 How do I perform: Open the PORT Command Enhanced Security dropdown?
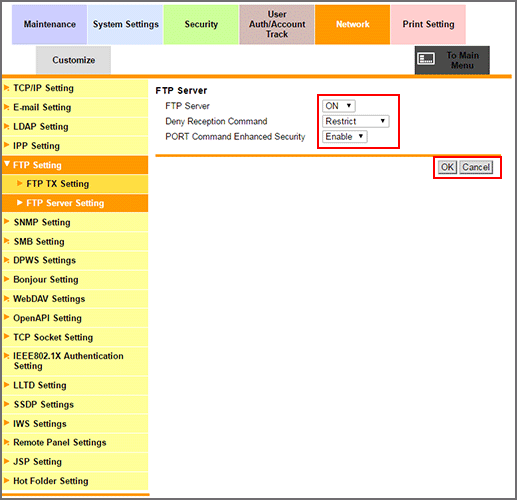coord(345,137)
